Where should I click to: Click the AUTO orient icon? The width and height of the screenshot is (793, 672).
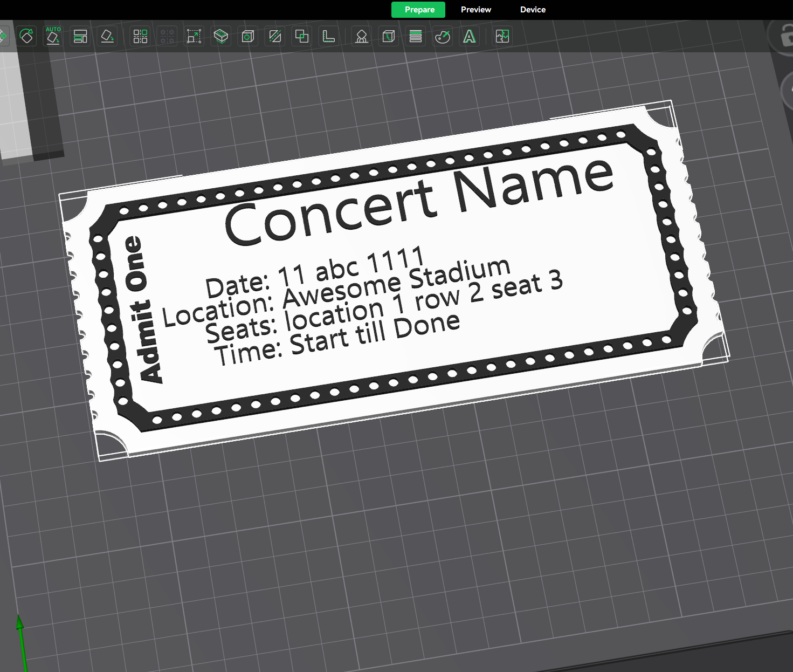(x=53, y=36)
